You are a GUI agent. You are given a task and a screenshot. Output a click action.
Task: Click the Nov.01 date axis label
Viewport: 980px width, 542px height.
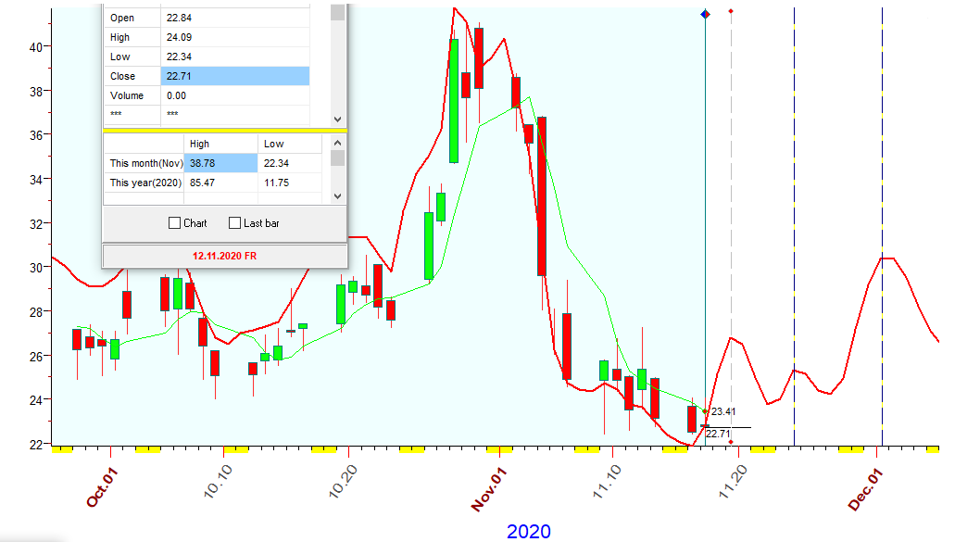coord(491,488)
